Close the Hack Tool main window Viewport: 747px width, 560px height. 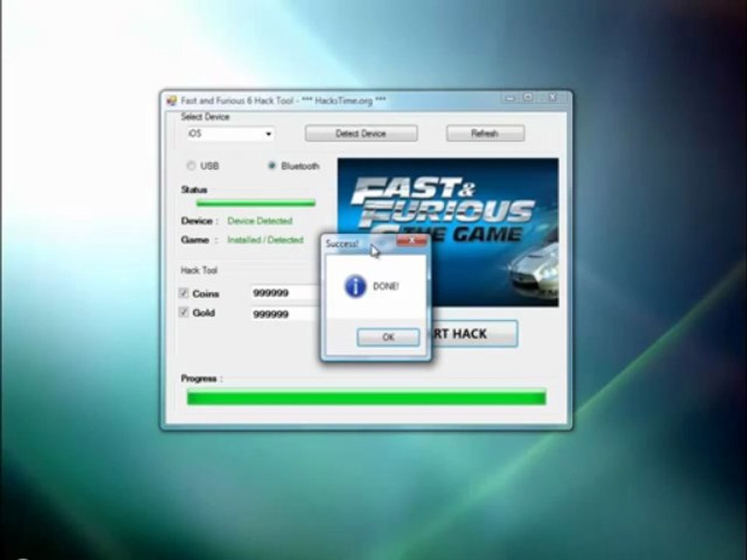[x=552, y=98]
